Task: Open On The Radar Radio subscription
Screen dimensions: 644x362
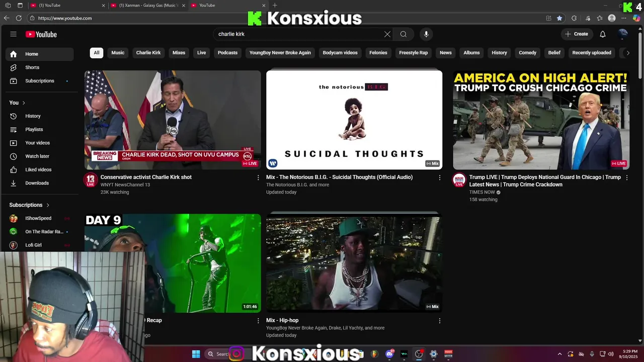Action: 40,232
